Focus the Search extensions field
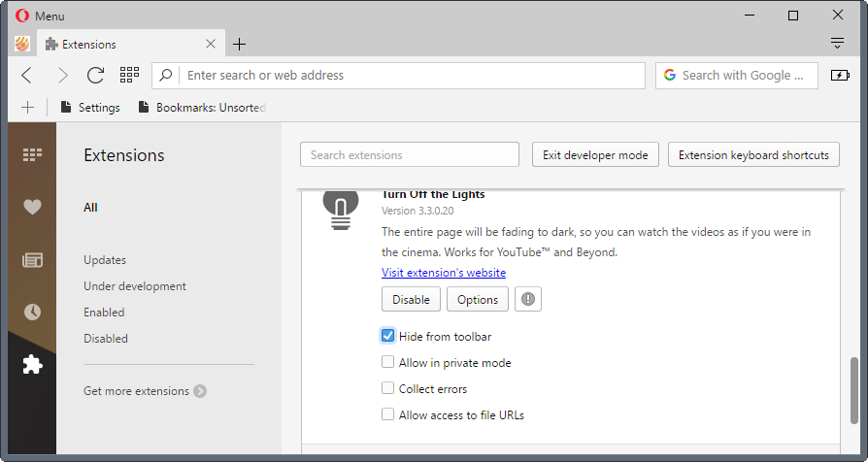868x462 pixels. (x=410, y=155)
